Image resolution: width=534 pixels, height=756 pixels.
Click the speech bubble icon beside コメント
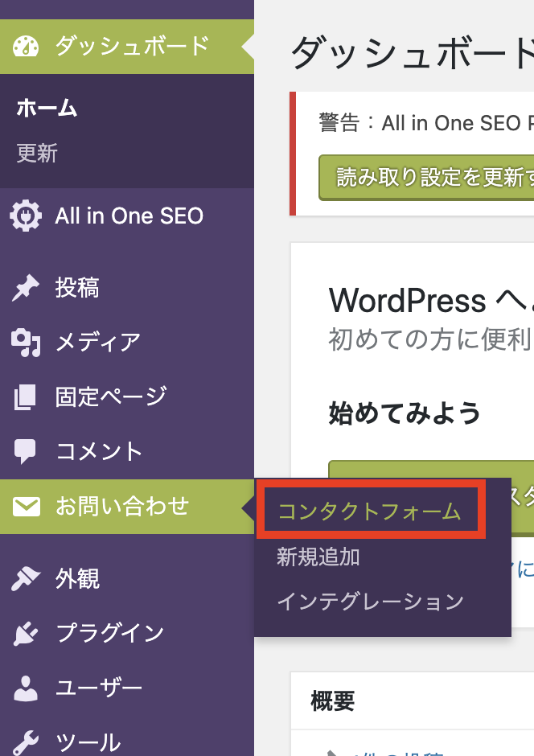tap(25, 452)
